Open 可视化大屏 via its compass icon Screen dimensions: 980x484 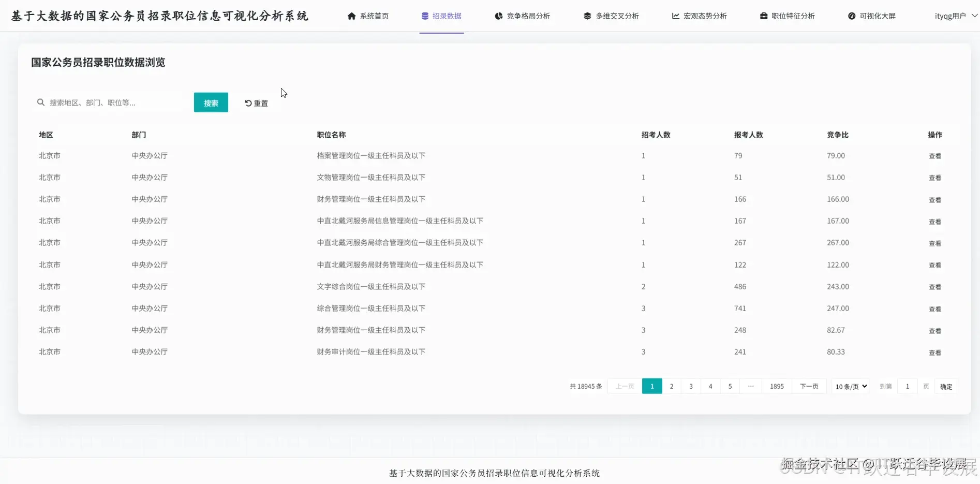[851, 16]
